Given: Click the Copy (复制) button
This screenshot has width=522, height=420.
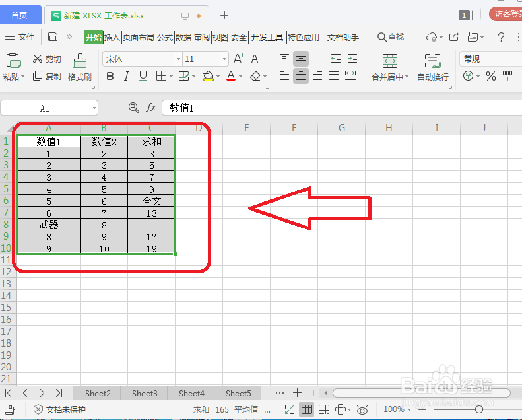Looking at the screenshot, I should (x=47, y=76).
